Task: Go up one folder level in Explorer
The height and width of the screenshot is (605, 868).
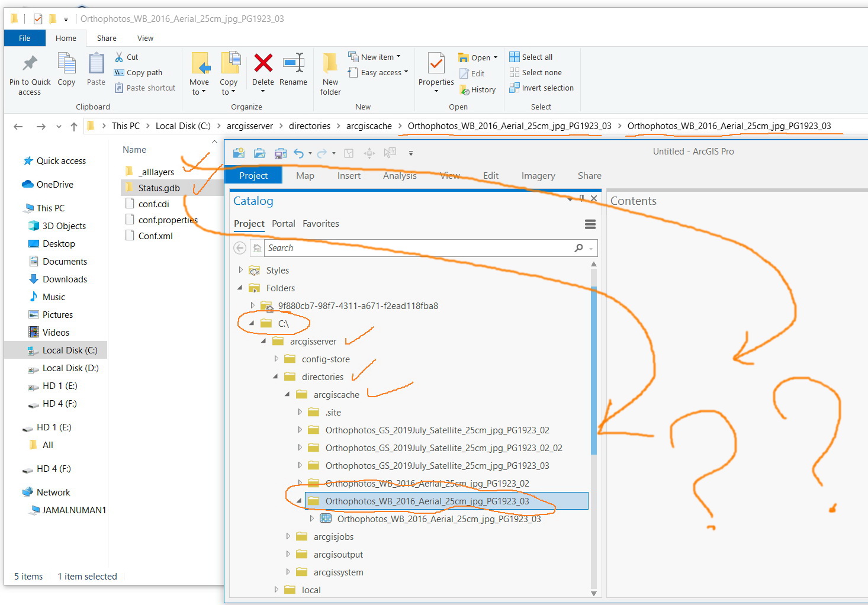Action: (74, 126)
